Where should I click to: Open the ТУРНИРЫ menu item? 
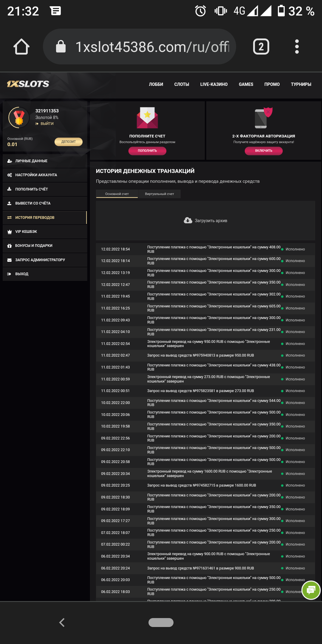point(301,84)
